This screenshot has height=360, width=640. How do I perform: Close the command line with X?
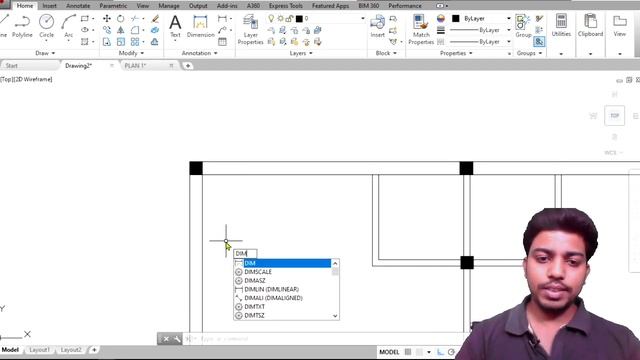point(166,339)
